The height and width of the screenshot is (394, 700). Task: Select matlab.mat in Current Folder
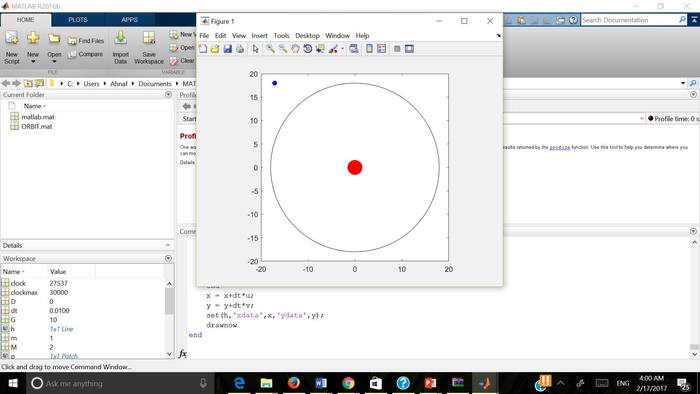coord(38,117)
